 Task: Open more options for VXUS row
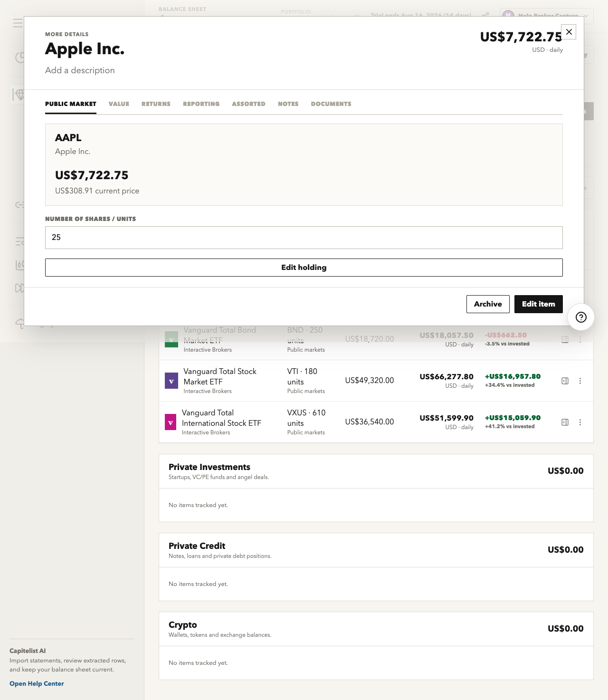point(580,422)
